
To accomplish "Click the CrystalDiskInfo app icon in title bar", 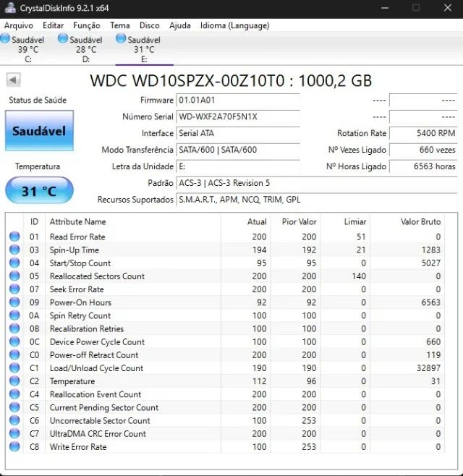I will [10, 8].
